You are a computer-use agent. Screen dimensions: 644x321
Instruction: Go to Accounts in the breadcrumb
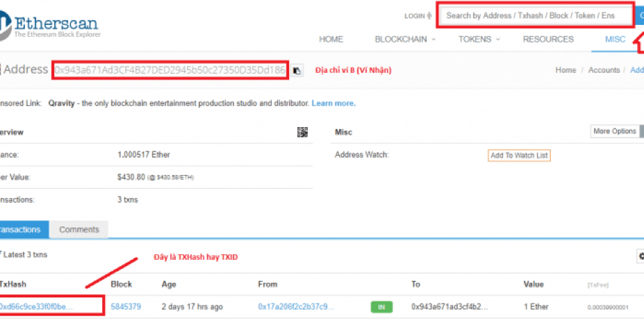[604, 70]
